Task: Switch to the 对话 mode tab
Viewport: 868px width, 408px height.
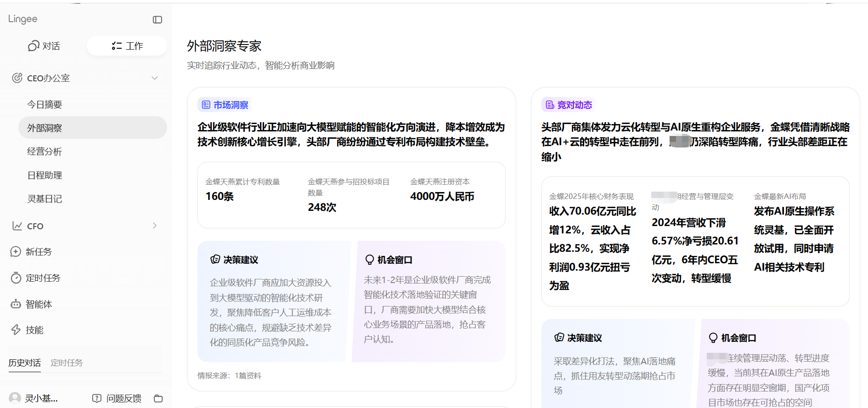Action: 44,46
